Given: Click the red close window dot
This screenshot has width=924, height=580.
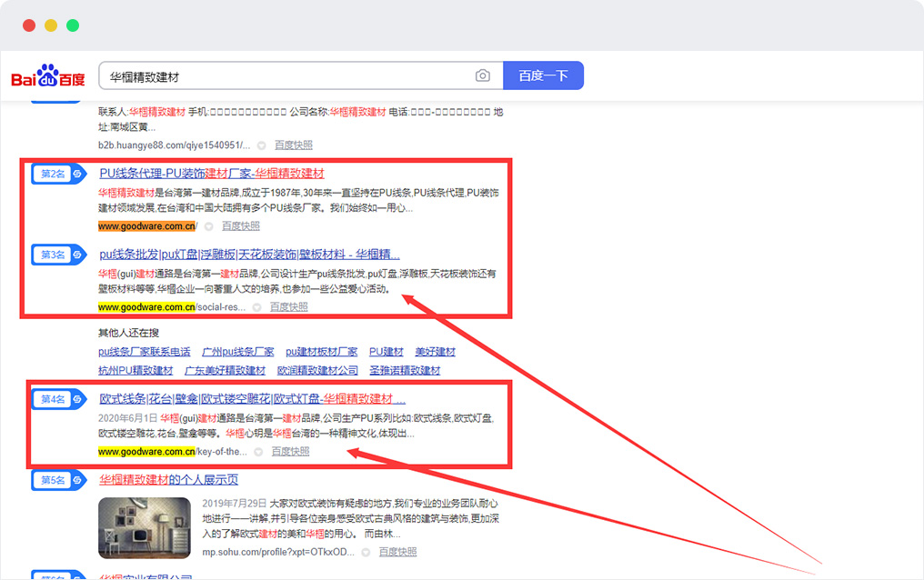Looking at the screenshot, I should tap(29, 25).
